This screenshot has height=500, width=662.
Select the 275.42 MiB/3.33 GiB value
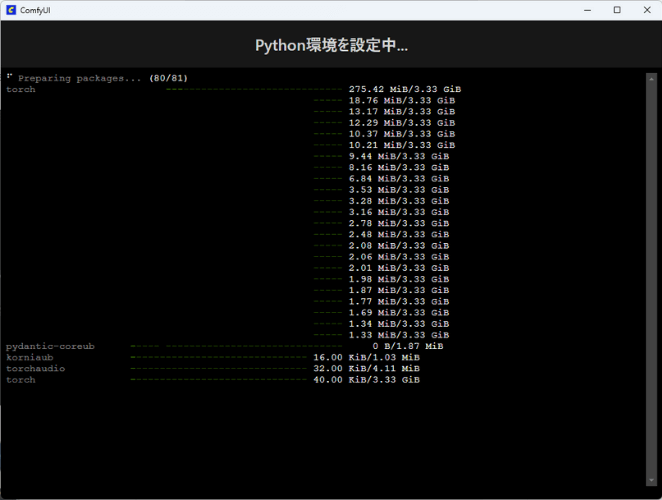point(404,89)
